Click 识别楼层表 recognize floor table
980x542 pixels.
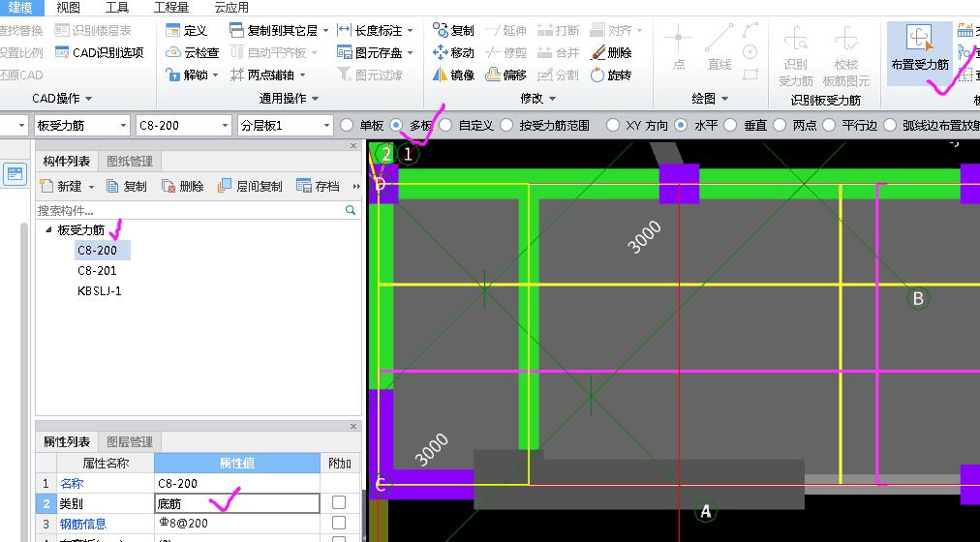click(x=93, y=30)
